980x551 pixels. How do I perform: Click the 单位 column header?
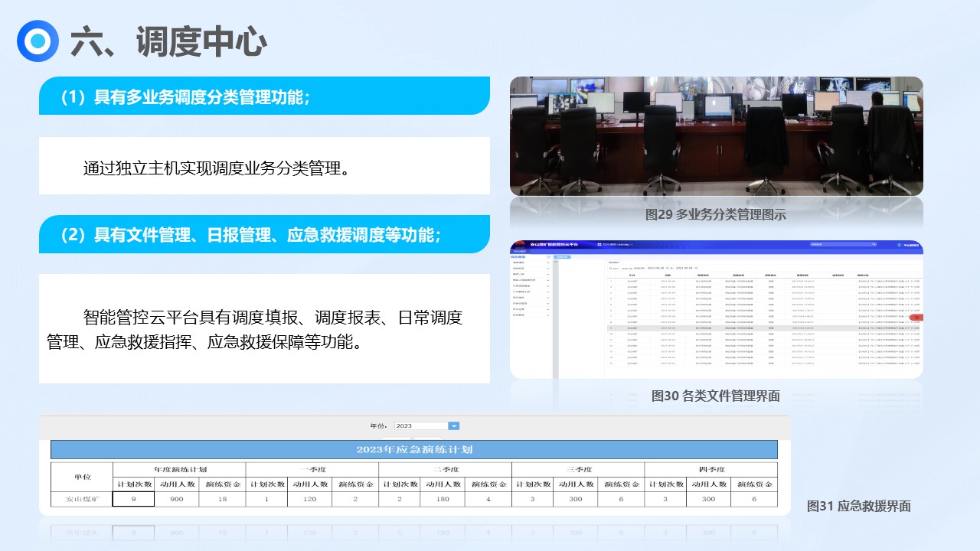click(82, 476)
